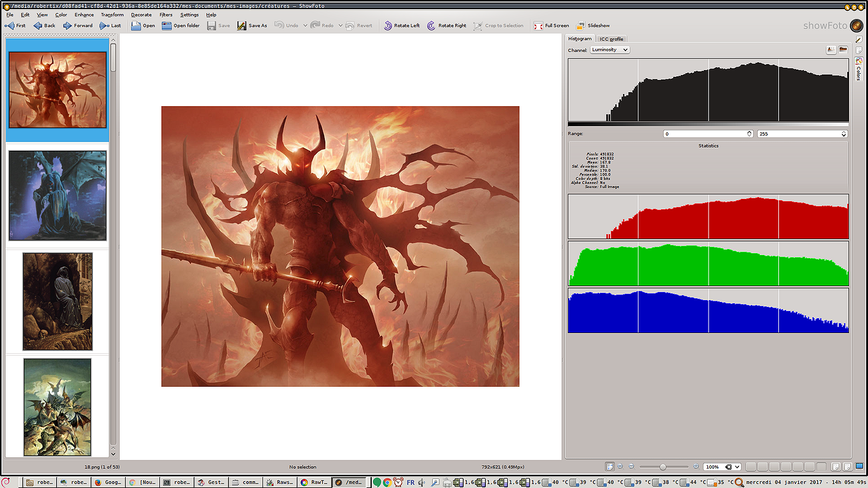This screenshot has height=488, width=868.
Task: Start the Slideshow
Action: tap(592, 26)
